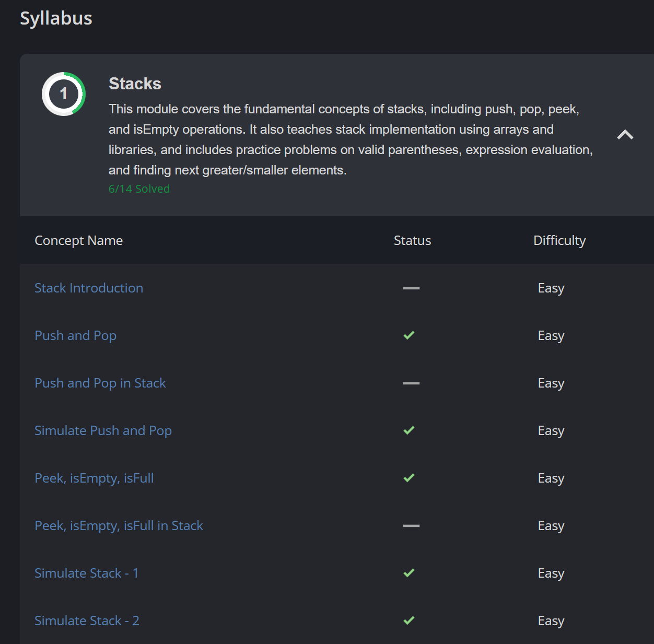
Task: Open Simulate Stack - 2 problem
Action: (x=87, y=620)
